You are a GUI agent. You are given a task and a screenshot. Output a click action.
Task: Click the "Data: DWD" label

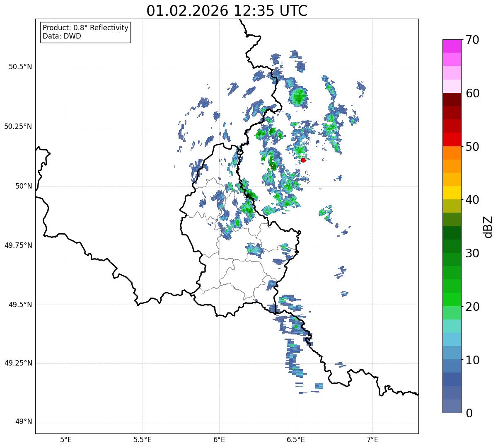point(62,36)
